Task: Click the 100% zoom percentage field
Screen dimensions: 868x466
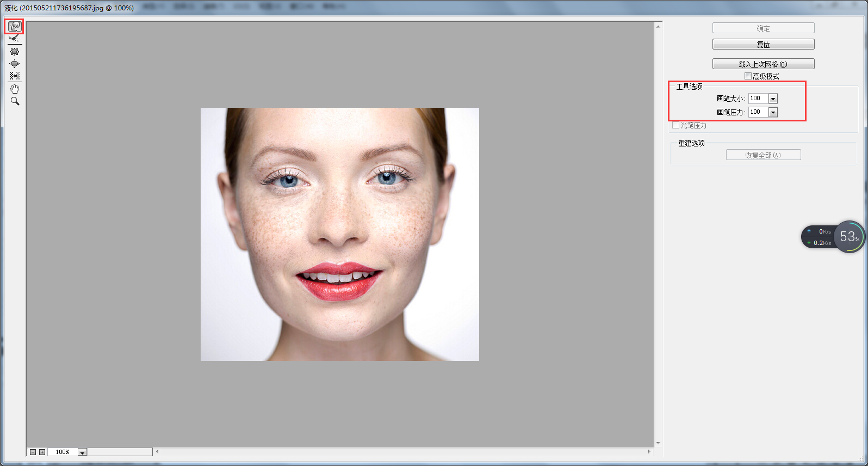Action: (63, 452)
